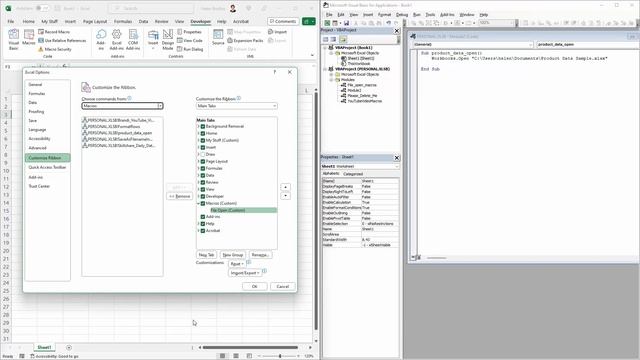Start Record Macro in Code group
Screen dimensions: 640x360
[x=54, y=32]
